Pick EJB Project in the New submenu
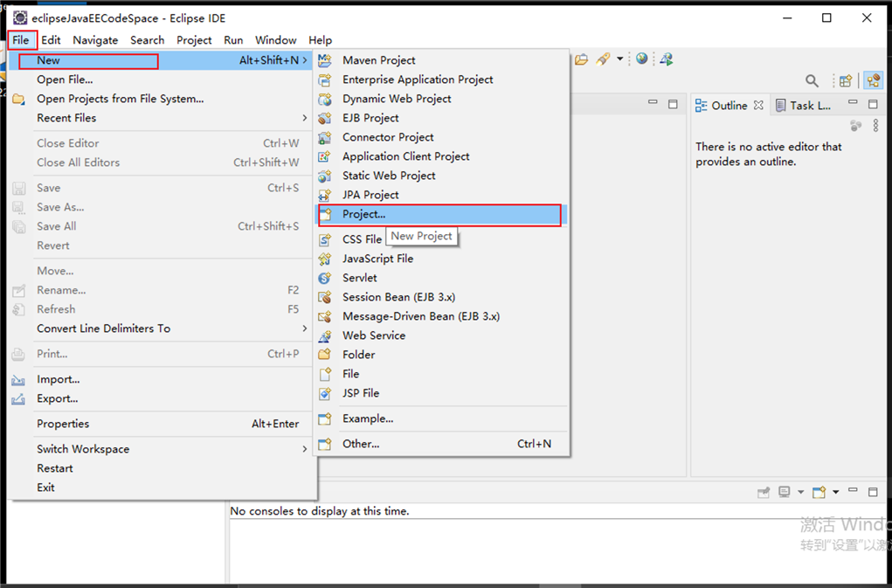The image size is (892, 588). (441, 118)
